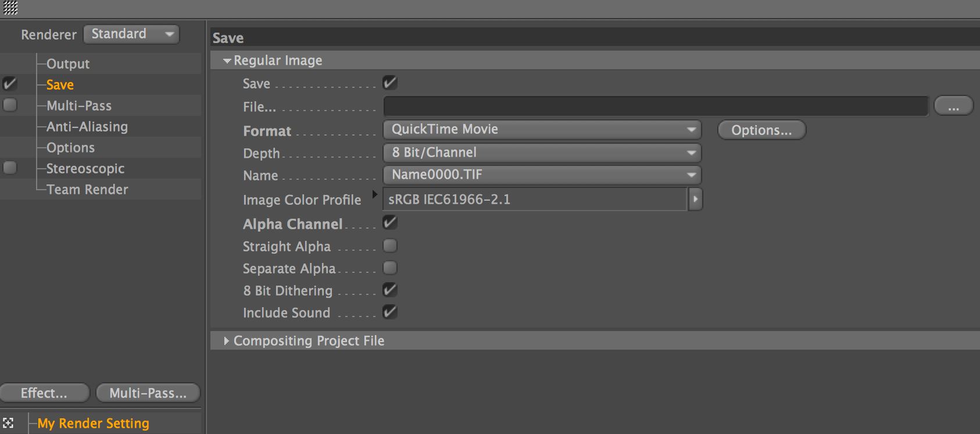980x434 pixels.
Task: Click the format Options... button
Action: (x=761, y=130)
